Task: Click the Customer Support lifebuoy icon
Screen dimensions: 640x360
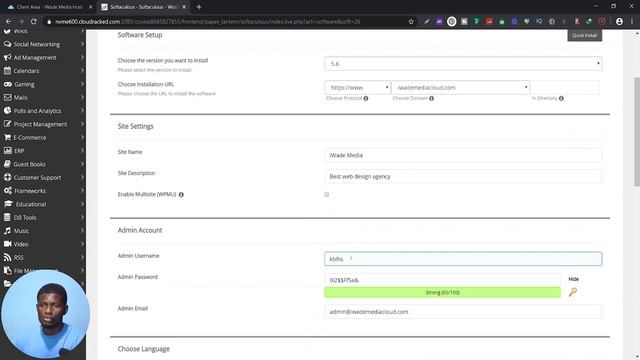Action: [7, 178]
